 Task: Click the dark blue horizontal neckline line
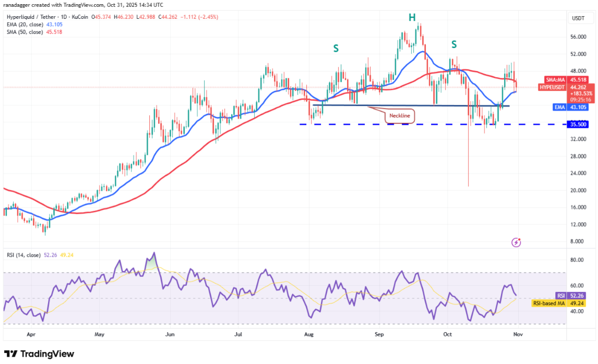[x=355, y=105]
